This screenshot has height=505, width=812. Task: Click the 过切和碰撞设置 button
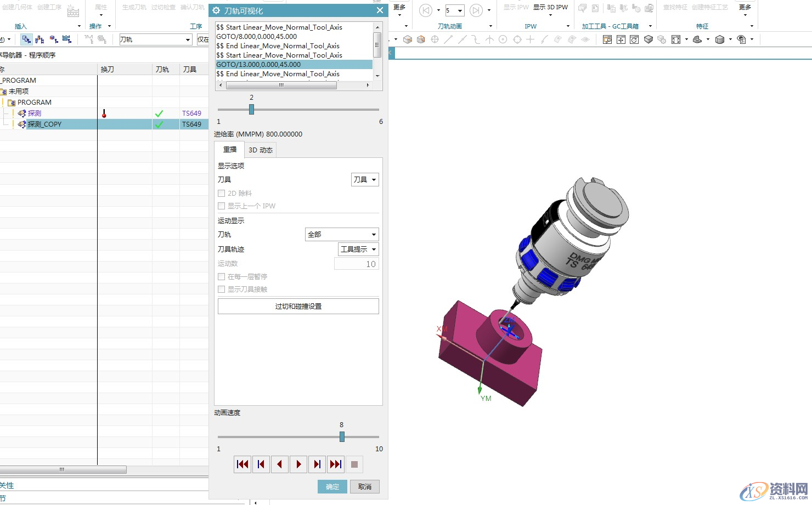point(298,307)
